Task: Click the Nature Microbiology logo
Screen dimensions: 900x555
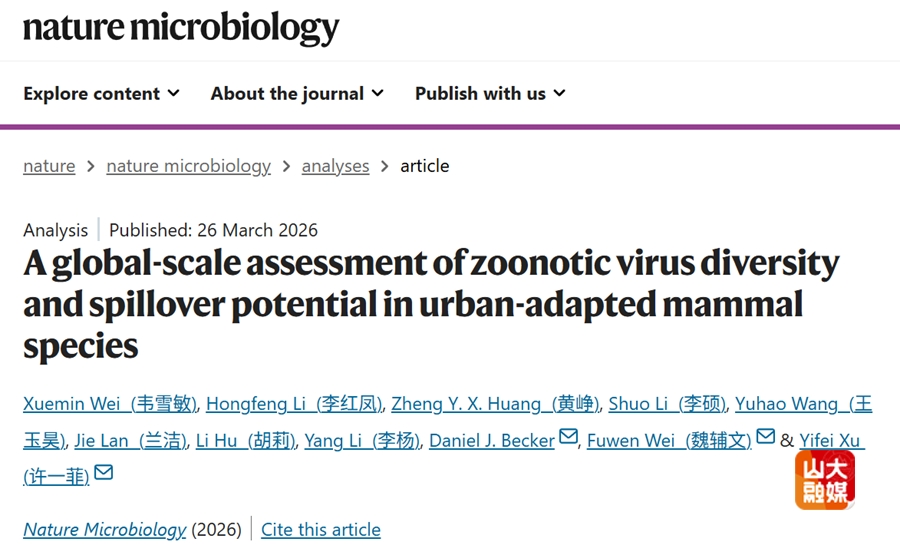Action: point(181,28)
